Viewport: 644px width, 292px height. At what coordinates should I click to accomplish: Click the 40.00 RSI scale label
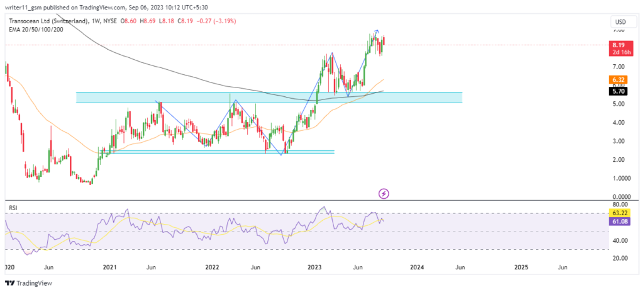pos(619,240)
